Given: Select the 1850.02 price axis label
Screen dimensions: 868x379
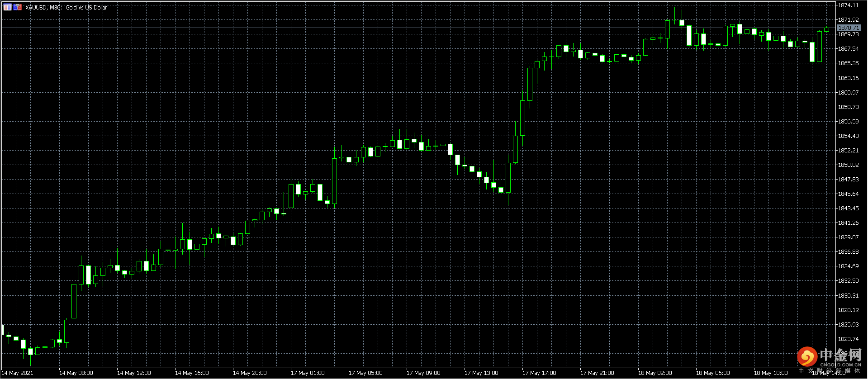Looking at the screenshot, I should click(849, 165).
